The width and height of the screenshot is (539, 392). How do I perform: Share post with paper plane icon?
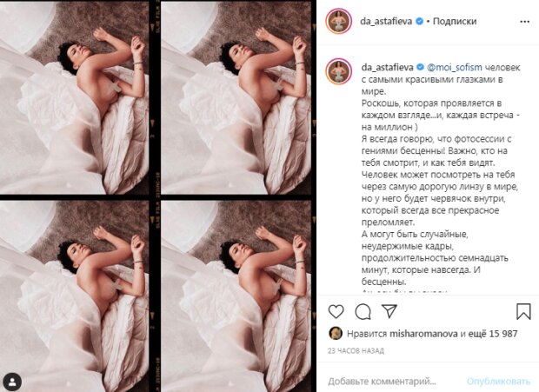[389, 311]
